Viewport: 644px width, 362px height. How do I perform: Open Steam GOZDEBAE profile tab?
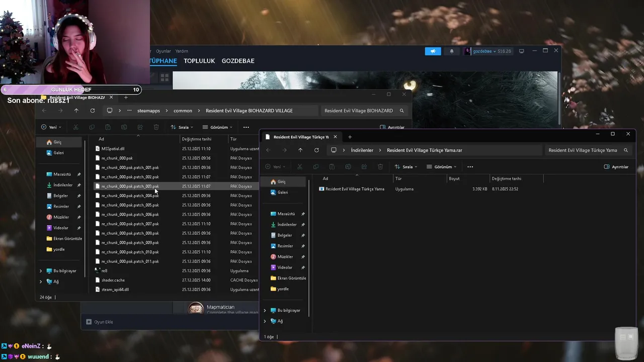[238, 61]
